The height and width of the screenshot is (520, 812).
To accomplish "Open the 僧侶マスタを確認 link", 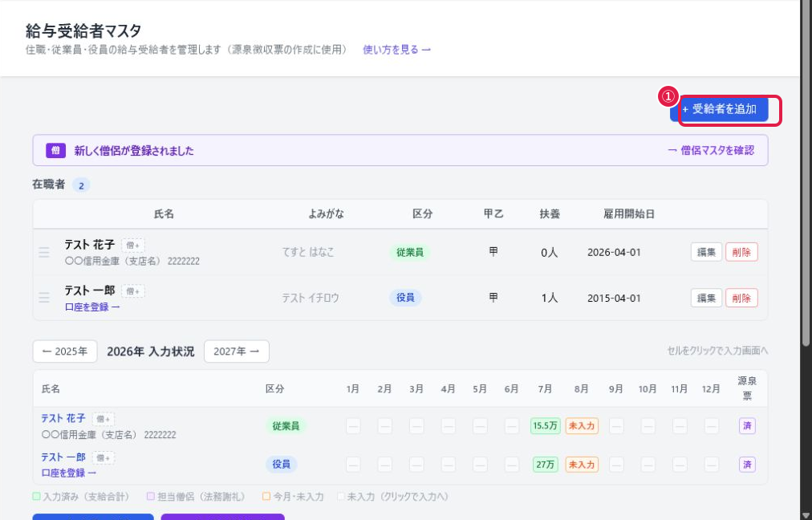I will (711, 150).
